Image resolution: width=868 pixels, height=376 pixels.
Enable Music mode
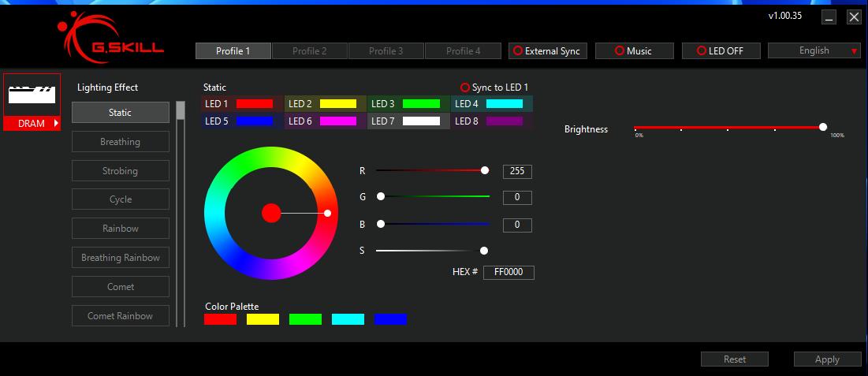(x=635, y=51)
